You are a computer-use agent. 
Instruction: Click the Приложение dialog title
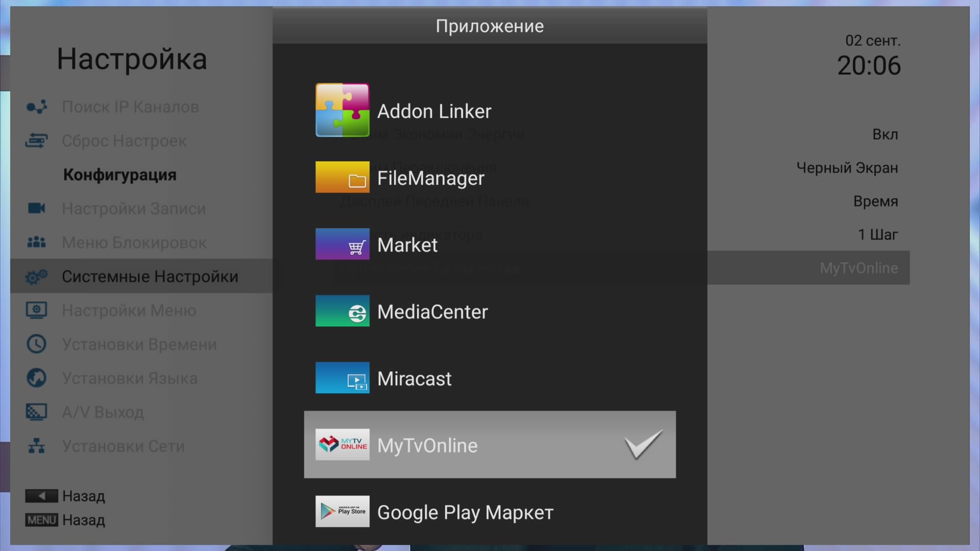point(490,26)
